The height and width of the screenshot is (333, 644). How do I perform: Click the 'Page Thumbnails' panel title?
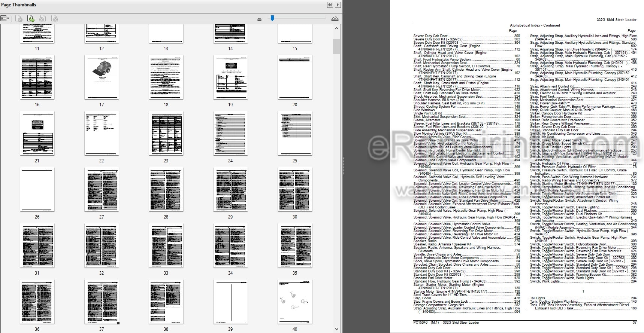tap(19, 5)
